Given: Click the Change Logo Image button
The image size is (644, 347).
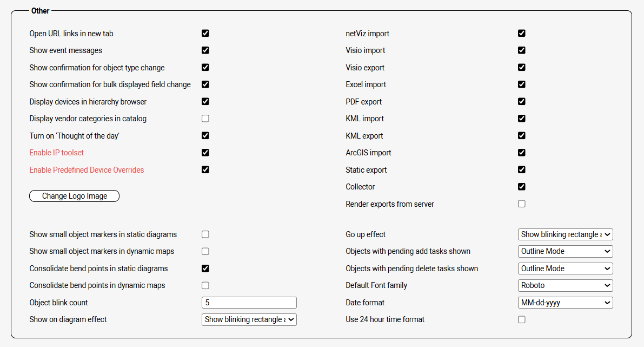Looking at the screenshot, I should [74, 196].
